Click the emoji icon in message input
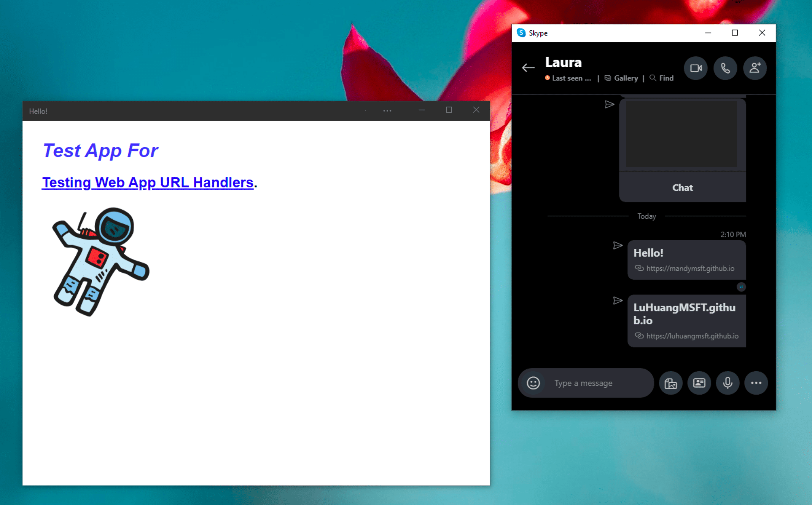The height and width of the screenshot is (505, 812). coord(532,382)
